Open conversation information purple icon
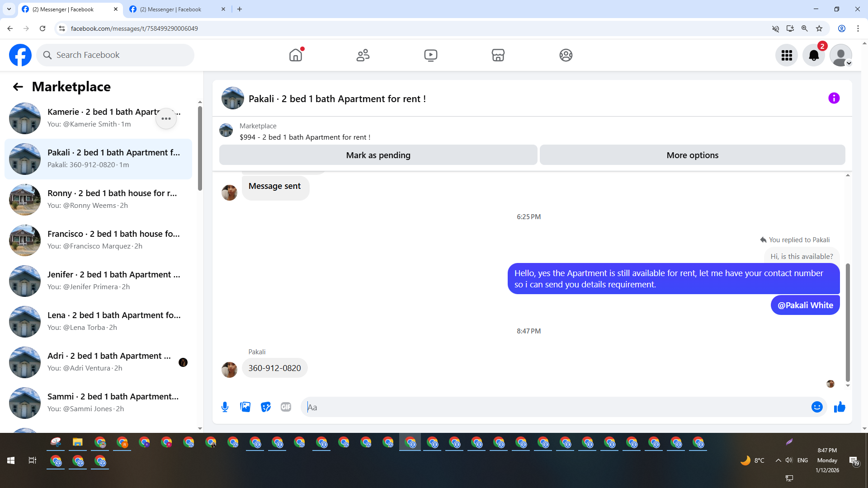 click(x=834, y=98)
